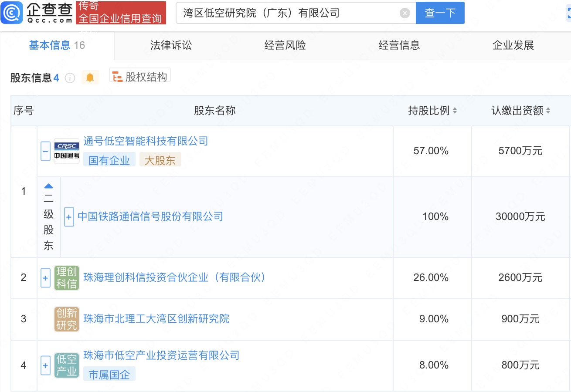Screen dimensions: 571x392
Task: Click the 理创科信 green company logo
Action: 67,278
